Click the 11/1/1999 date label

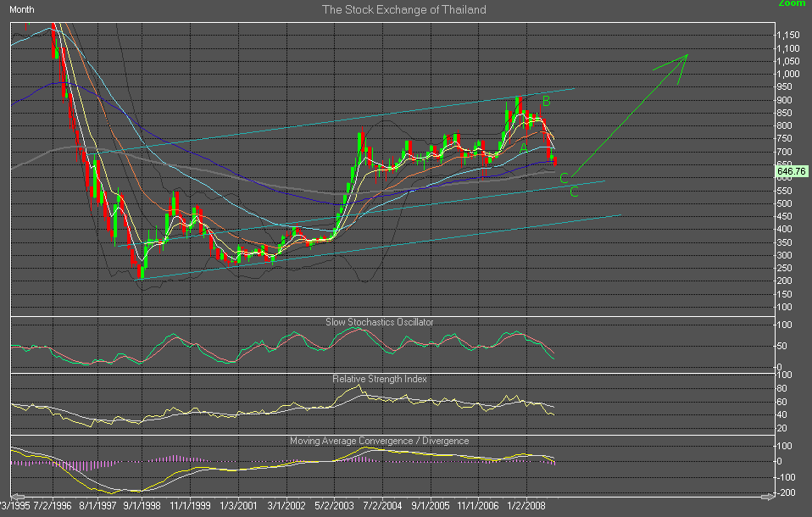click(190, 506)
